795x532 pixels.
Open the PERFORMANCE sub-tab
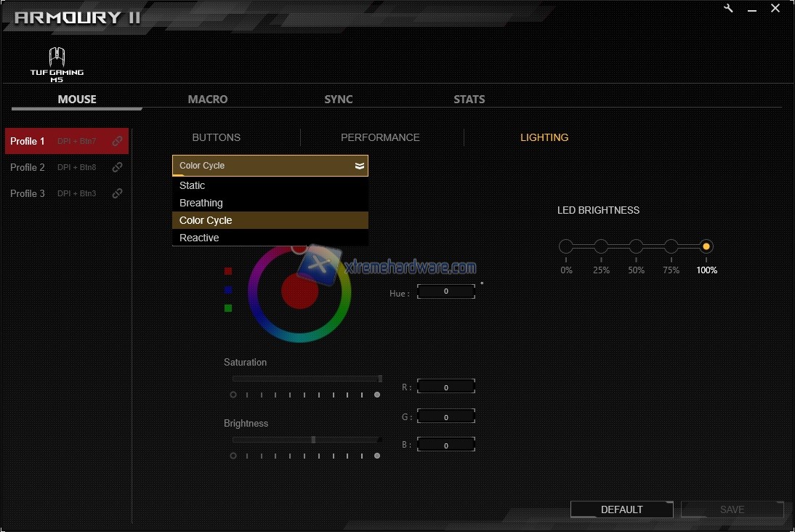tap(380, 137)
